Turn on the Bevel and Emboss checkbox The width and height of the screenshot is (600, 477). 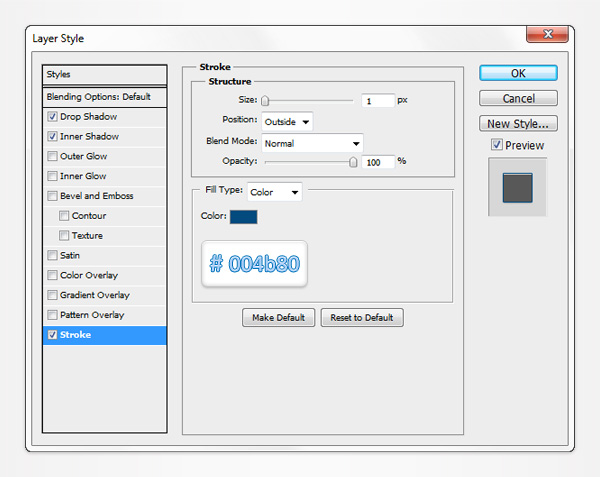click(x=52, y=196)
